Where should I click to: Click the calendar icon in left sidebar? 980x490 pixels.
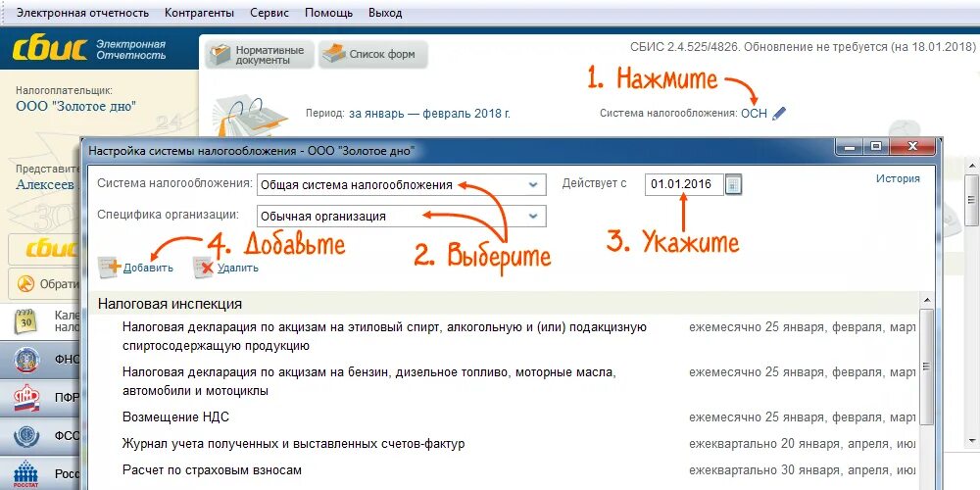tap(26, 320)
